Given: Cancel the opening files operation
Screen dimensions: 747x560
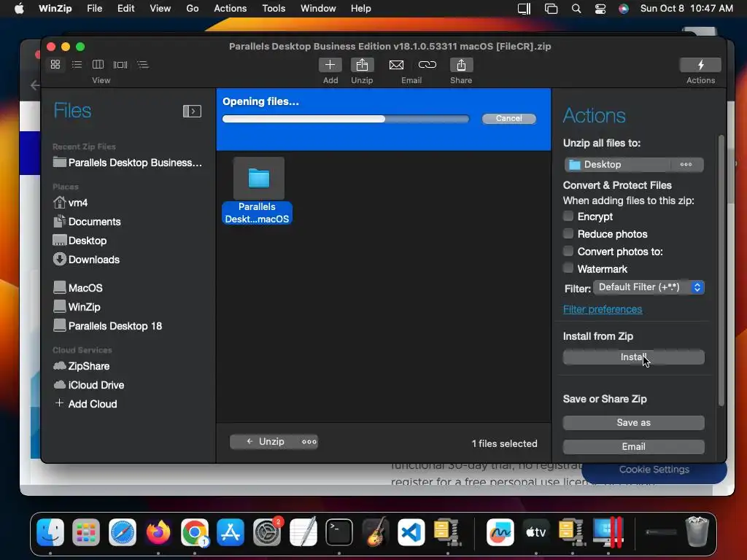Looking at the screenshot, I should 508,119.
